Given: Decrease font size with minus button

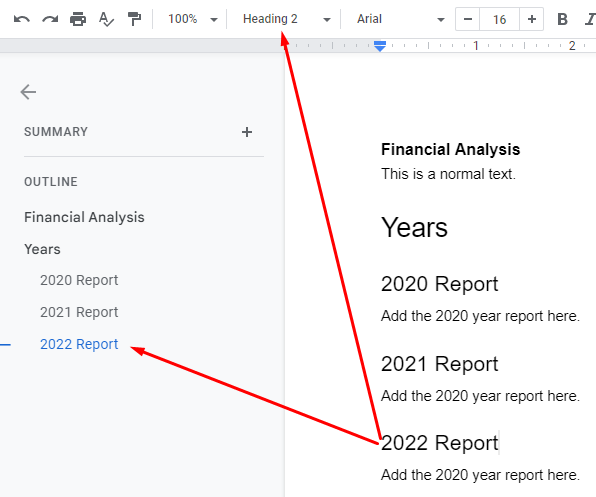Looking at the screenshot, I should pos(468,19).
